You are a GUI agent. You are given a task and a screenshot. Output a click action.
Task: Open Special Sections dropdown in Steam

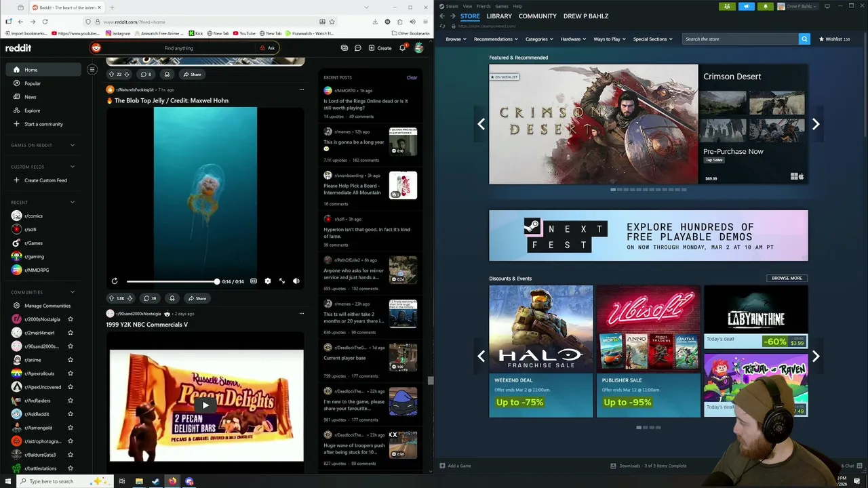click(652, 39)
